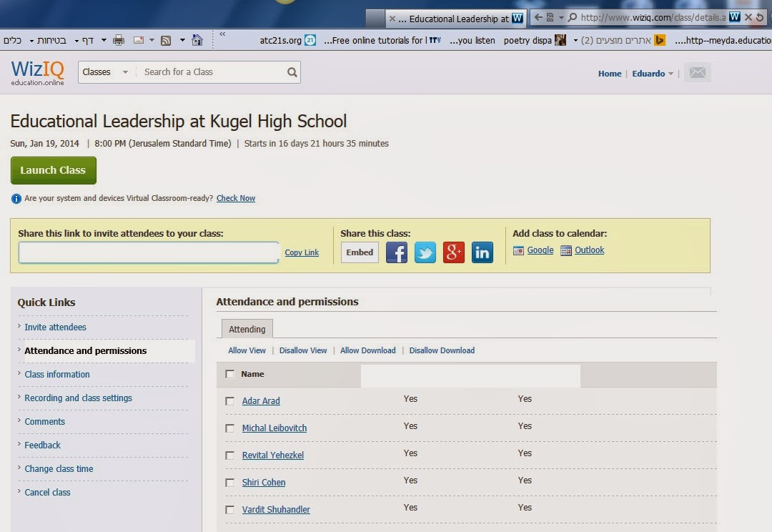Click the Google calendar icon
The image size is (772, 532).
point(518,251)
